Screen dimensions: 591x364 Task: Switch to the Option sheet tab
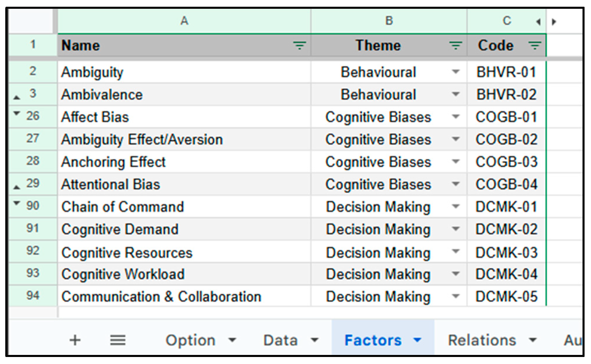(190, 340)
